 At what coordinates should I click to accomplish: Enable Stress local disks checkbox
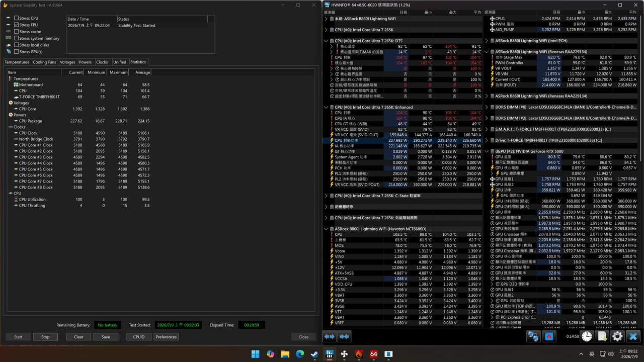[x=17, y=45]
